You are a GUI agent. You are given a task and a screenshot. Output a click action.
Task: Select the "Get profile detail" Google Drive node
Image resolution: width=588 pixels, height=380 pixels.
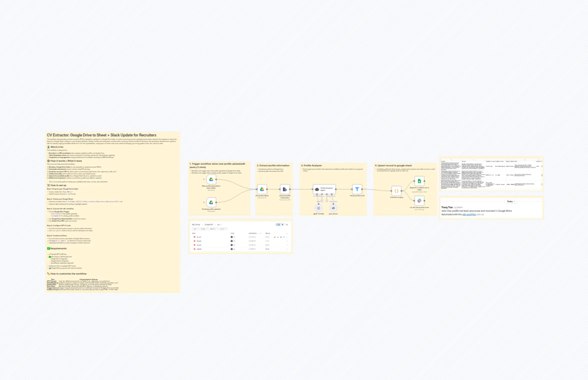coord(262,189)
